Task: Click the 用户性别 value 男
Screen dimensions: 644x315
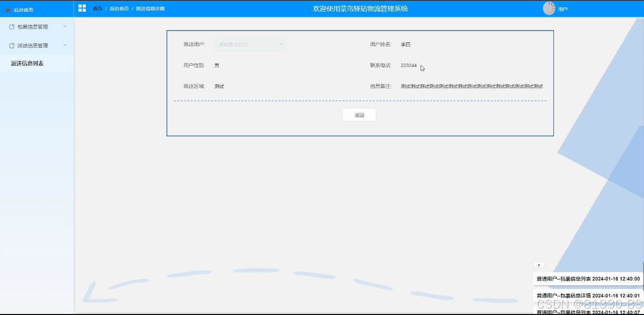Action: coord(217,65)
